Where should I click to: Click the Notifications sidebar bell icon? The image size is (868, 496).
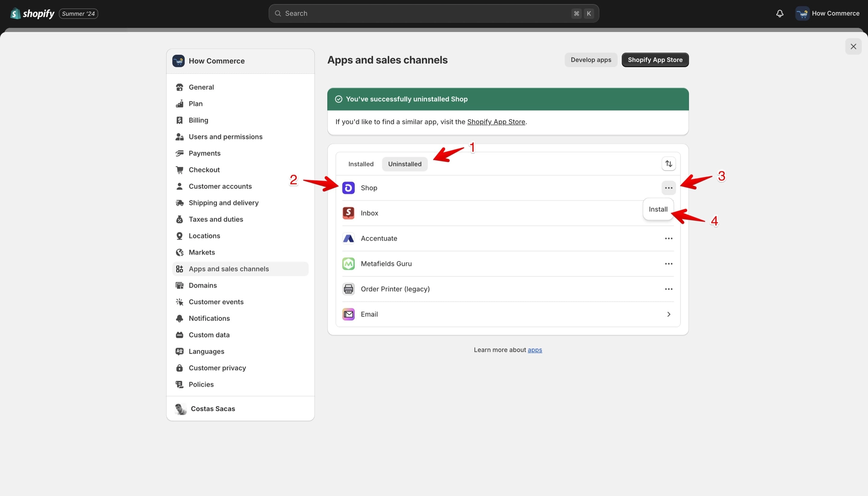(179, 319)
